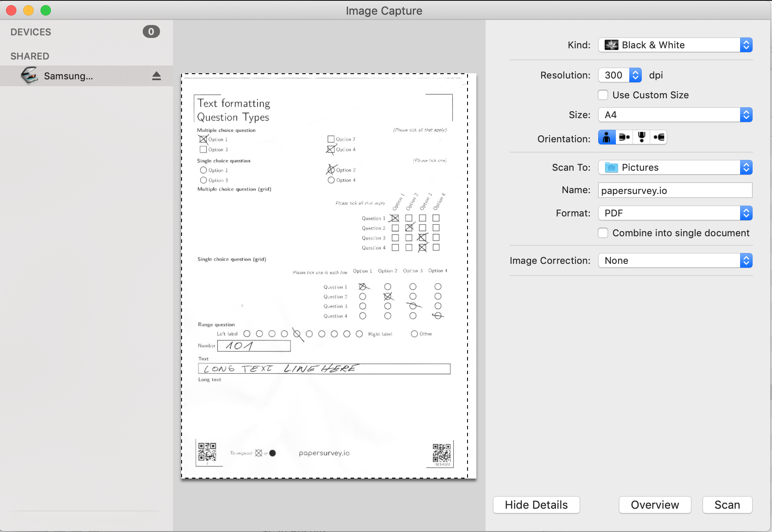
Task: Click the green zoom window button
Action: click(x=46, y=10)
